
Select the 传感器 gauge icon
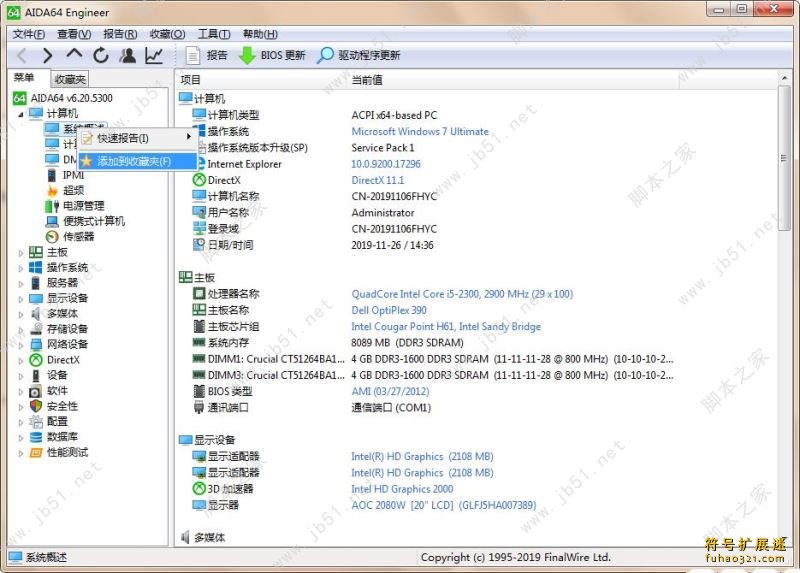(52, 237)
